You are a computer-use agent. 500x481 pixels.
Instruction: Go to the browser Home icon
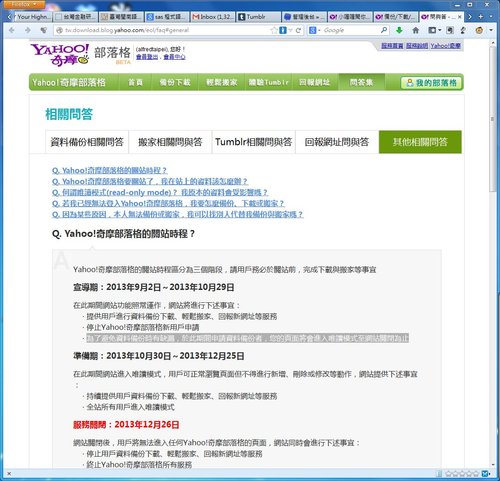tap(415, 30)
